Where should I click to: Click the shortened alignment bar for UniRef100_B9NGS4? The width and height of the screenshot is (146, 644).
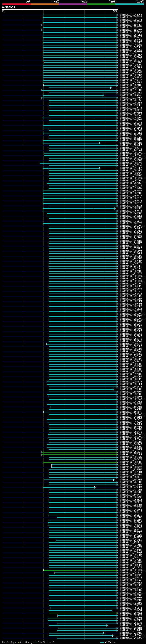click(80, 88)
